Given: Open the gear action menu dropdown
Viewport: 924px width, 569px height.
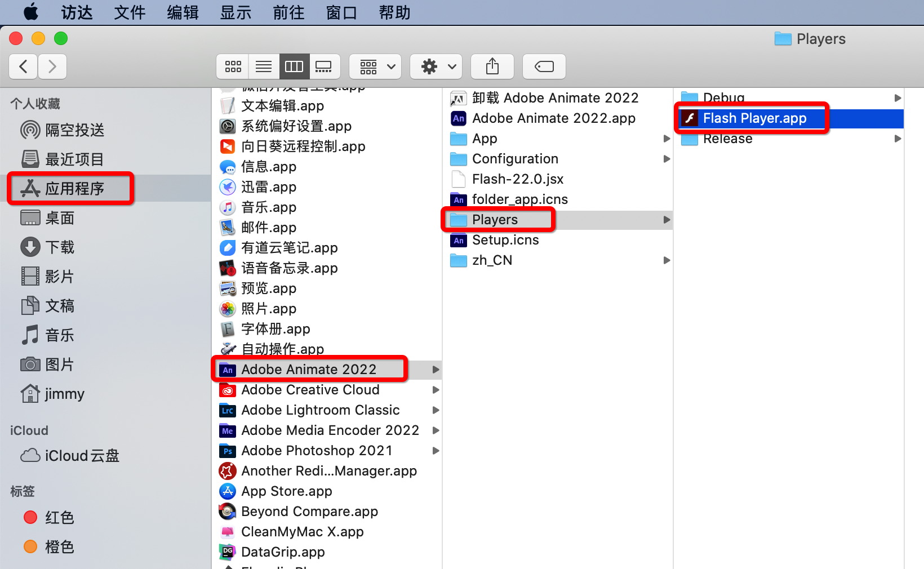Looking at the screenshot, I should pos(436,66).
